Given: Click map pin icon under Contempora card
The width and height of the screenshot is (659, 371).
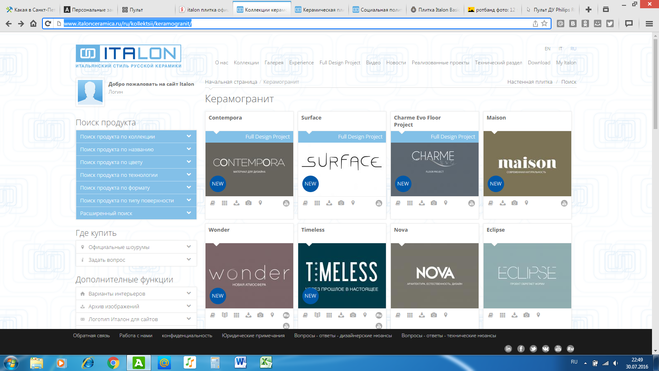Looking at the screenshot, I should [x=260, y=203].
